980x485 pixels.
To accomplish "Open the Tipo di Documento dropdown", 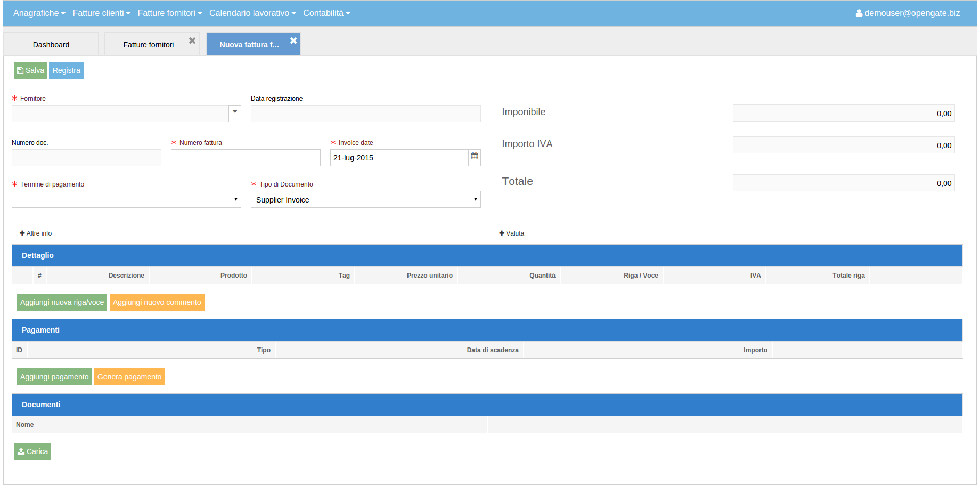I will tap(366, 199).
